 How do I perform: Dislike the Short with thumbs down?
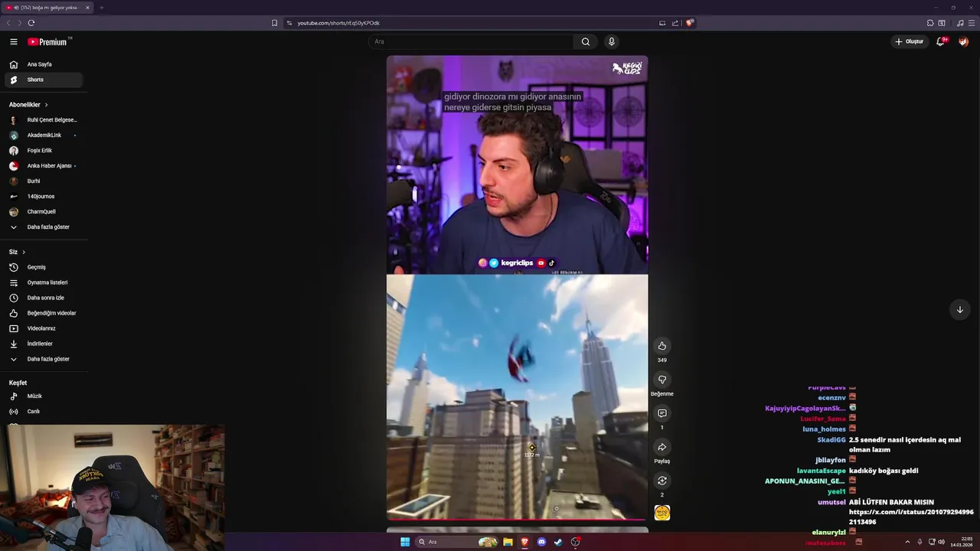(x=662, y=380)
